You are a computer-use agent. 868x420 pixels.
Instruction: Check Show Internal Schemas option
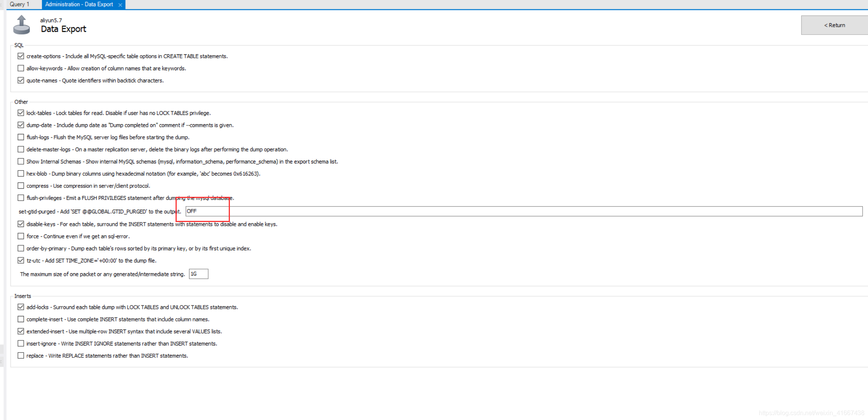[x=21, y=161]
